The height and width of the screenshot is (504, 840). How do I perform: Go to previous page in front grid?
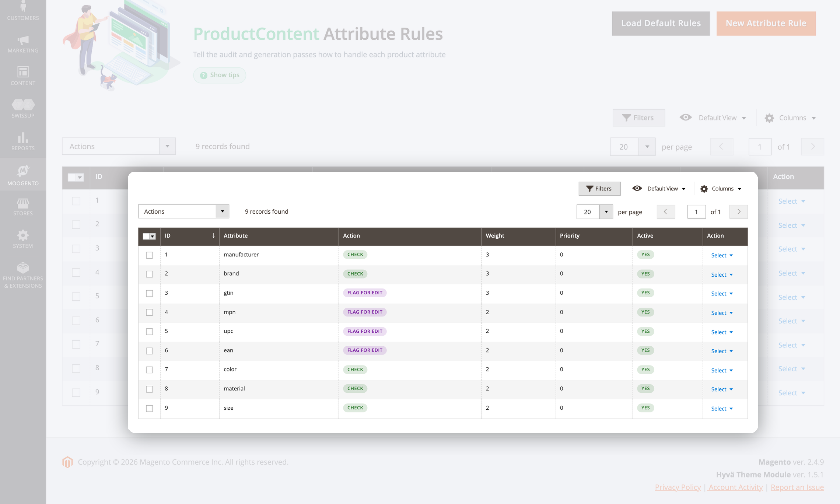(666, 212)
